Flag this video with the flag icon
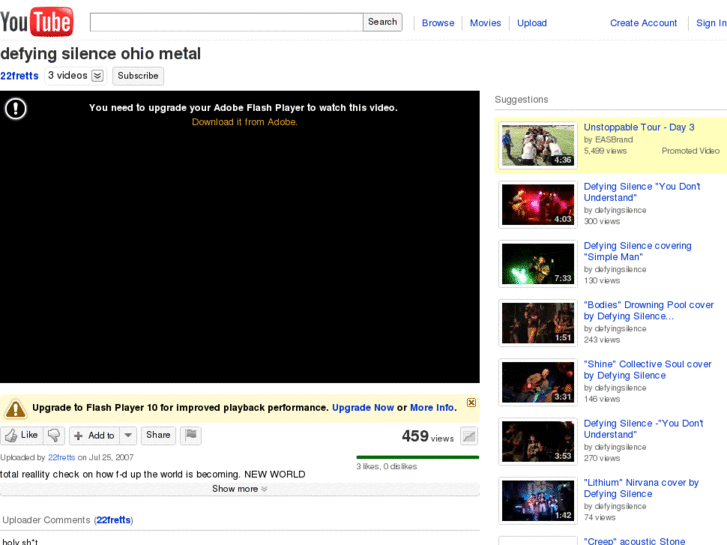Screen dimensions: 727x545 pos(191,435)
